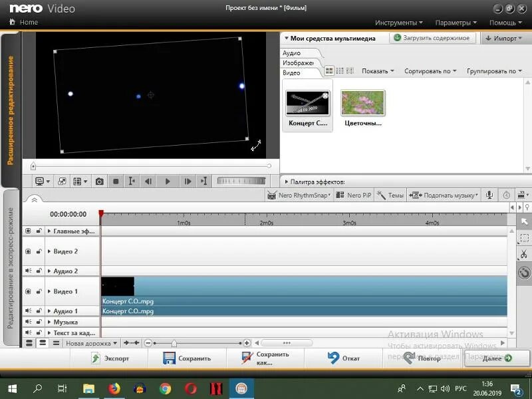Click the clock duration icon
Viewport: 532px width, 399px height.
(x=507, y=195)
